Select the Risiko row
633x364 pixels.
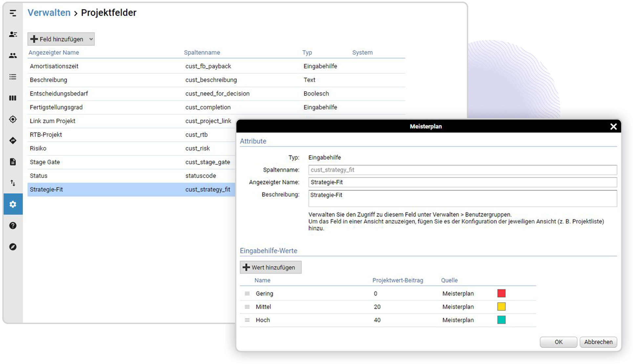[131, 149]
